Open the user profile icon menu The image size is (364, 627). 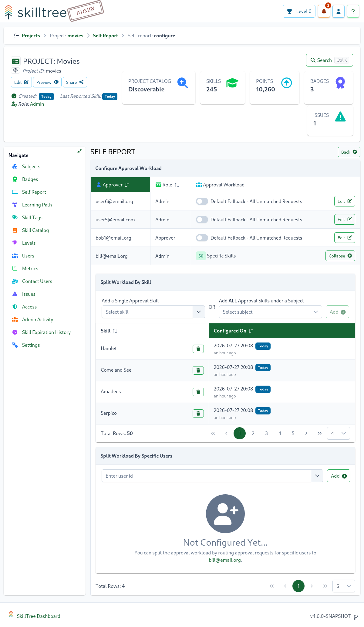(339, 11)
